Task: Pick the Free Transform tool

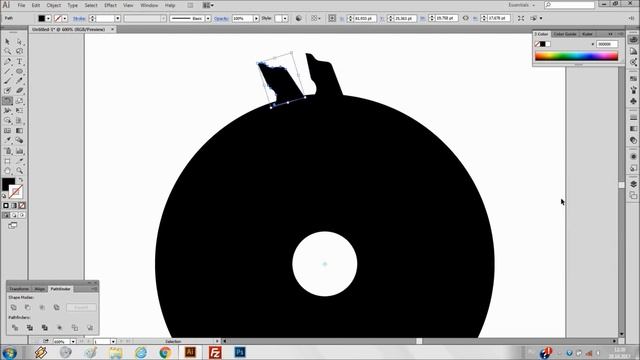Action: pos(19,111)
